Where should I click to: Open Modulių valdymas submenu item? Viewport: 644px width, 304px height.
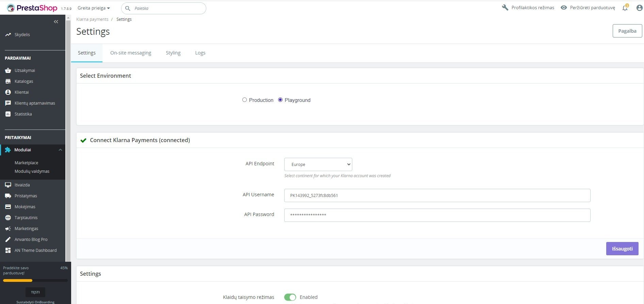point(32,171)
